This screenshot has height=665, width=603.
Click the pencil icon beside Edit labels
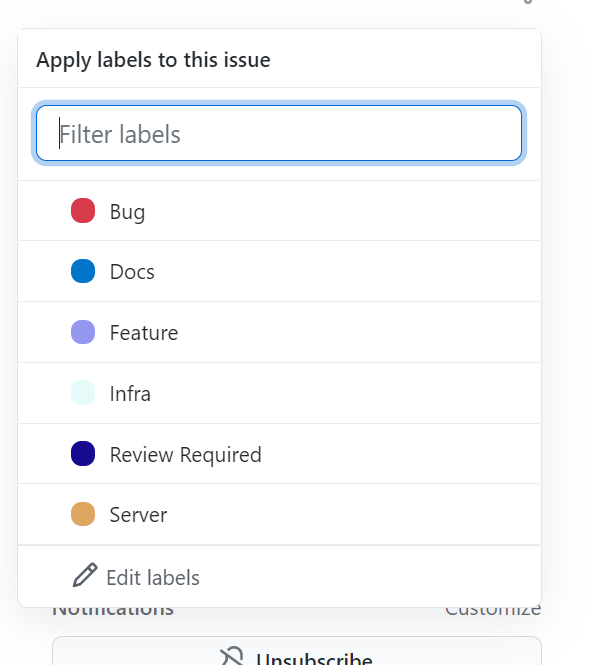coord(85,576)
